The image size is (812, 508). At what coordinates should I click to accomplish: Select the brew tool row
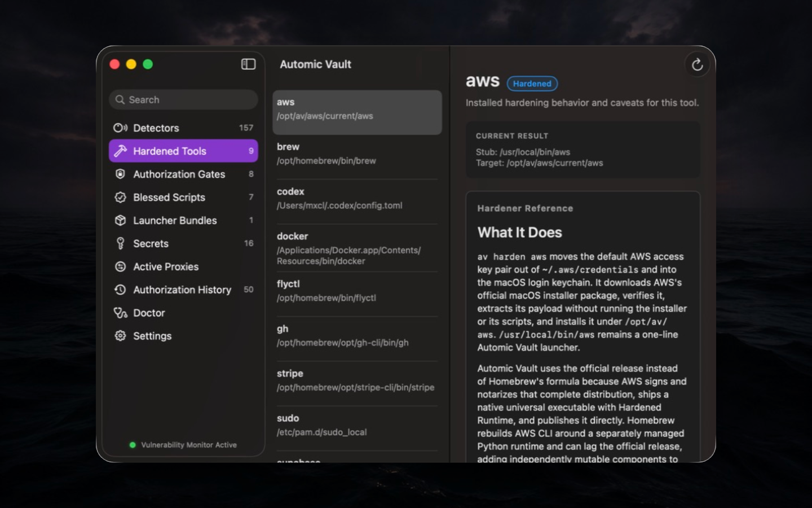357,157
